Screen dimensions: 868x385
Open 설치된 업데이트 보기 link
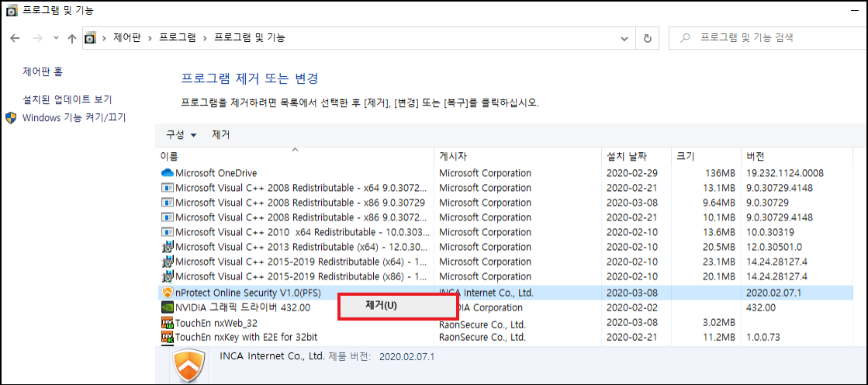67,99
